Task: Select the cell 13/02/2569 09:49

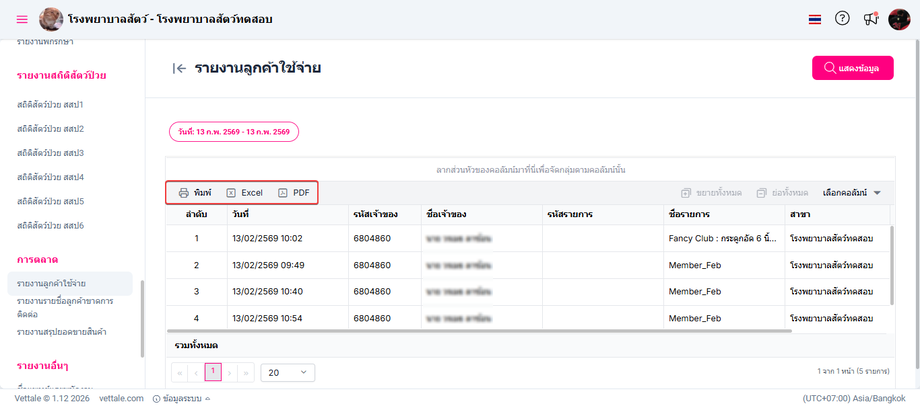Action: [x=288, y=265]
